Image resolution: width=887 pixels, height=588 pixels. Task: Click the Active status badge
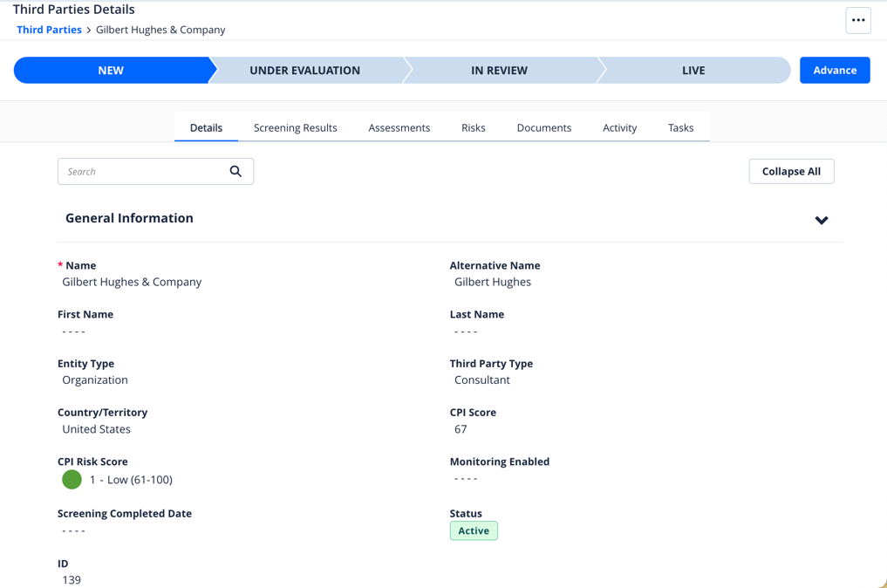click(x=474, y=530)
